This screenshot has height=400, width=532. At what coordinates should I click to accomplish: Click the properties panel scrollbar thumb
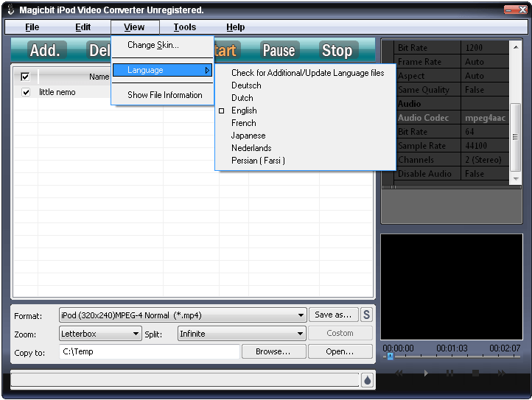pos(515,137)
